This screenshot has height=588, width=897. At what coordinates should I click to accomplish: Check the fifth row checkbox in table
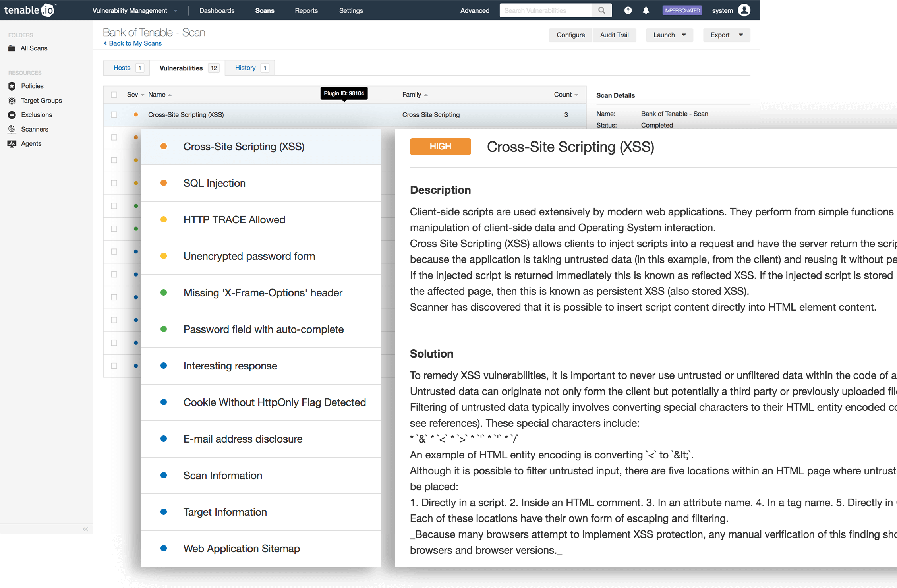point(114,206)
